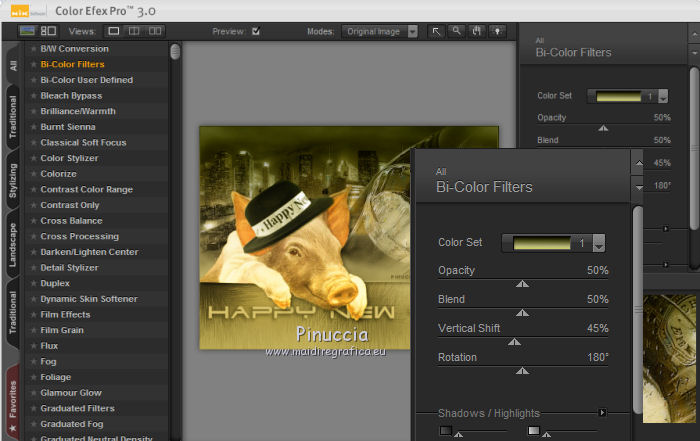Viewport: 700px width, 441px height.
Task: Open the Landscape category tab
Action: click(x=13, y=245)
